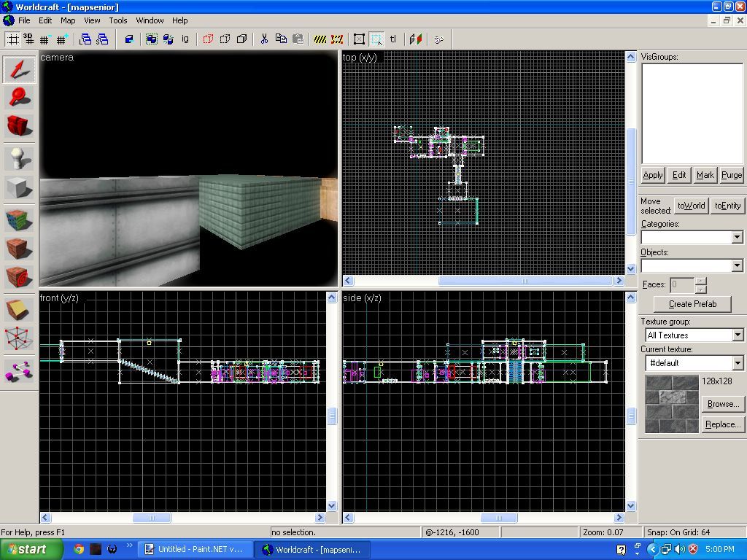
Task: Open the Objects dropdown
Action: (737, 265)
